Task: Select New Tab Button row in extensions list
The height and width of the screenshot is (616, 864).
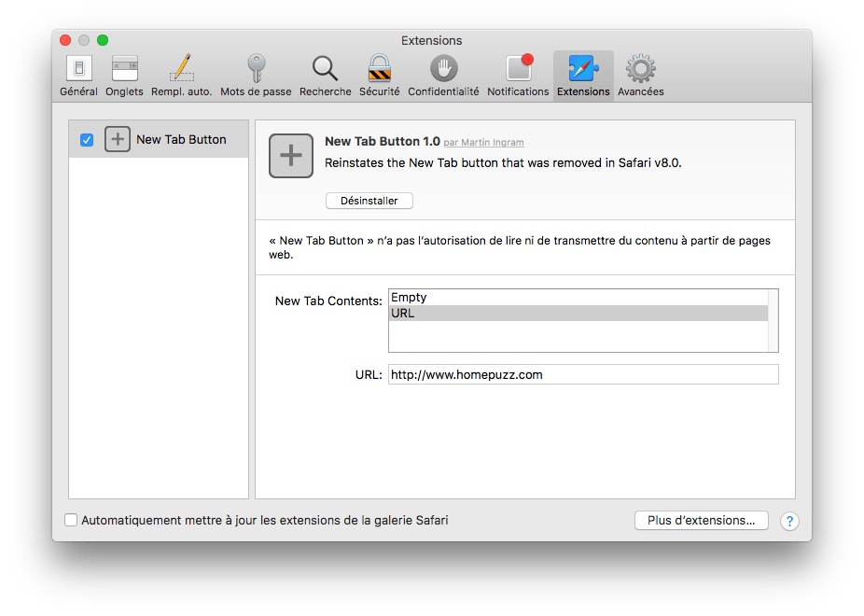Action: (159, 139)
